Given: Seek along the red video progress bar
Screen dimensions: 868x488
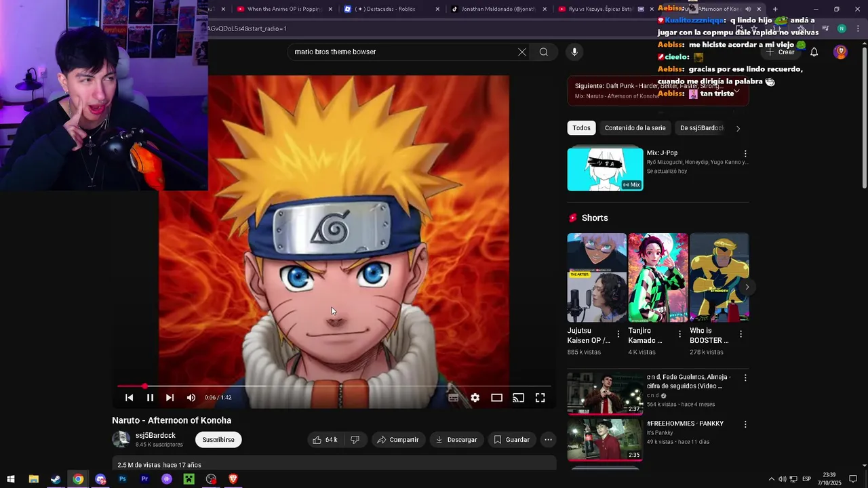Looking at the screenshot, I should coord(334,386).
